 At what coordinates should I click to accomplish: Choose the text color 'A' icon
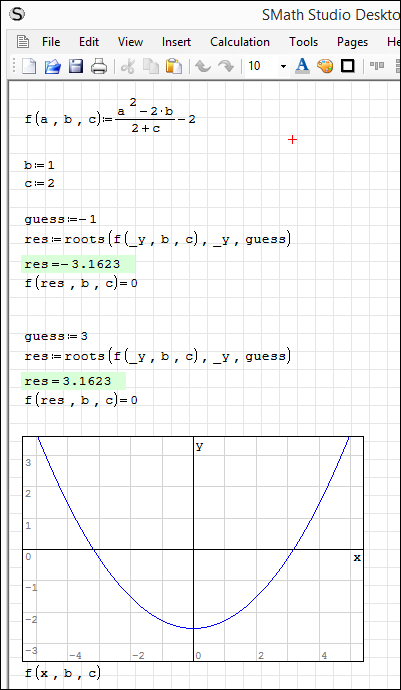click(x=302, y=66)
